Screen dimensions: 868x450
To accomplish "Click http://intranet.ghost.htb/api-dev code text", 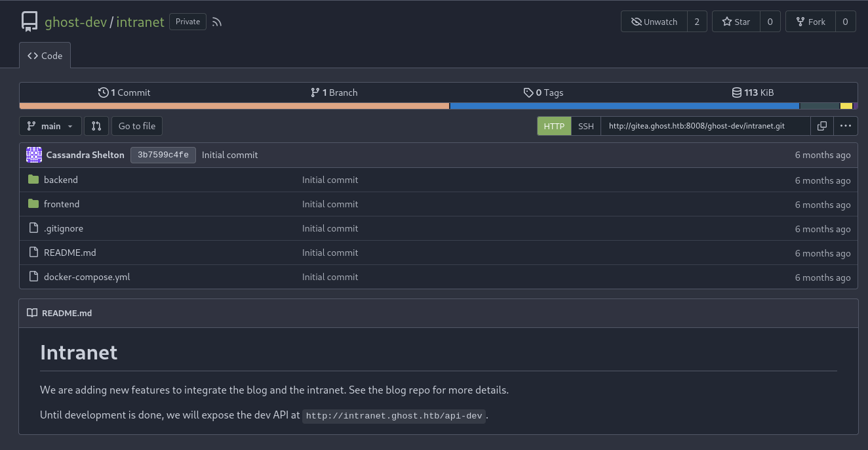I will pos(394,416).
